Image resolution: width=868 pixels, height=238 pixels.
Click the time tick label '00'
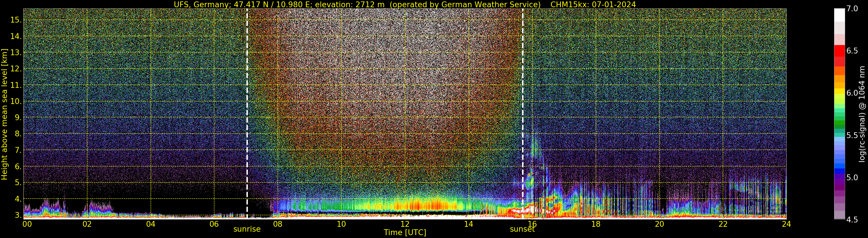tap(27, 224)
